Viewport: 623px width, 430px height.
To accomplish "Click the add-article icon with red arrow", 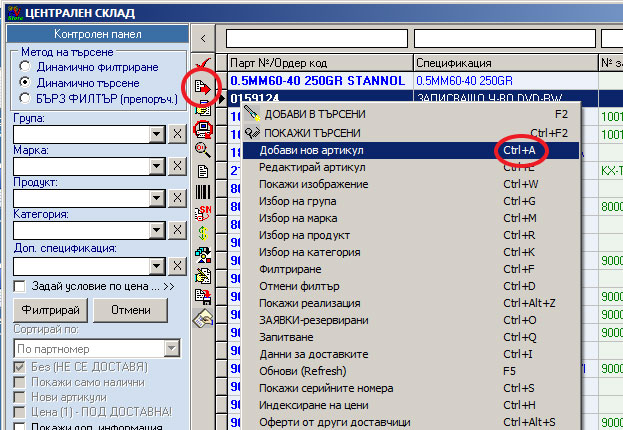I will coord(203,86).
